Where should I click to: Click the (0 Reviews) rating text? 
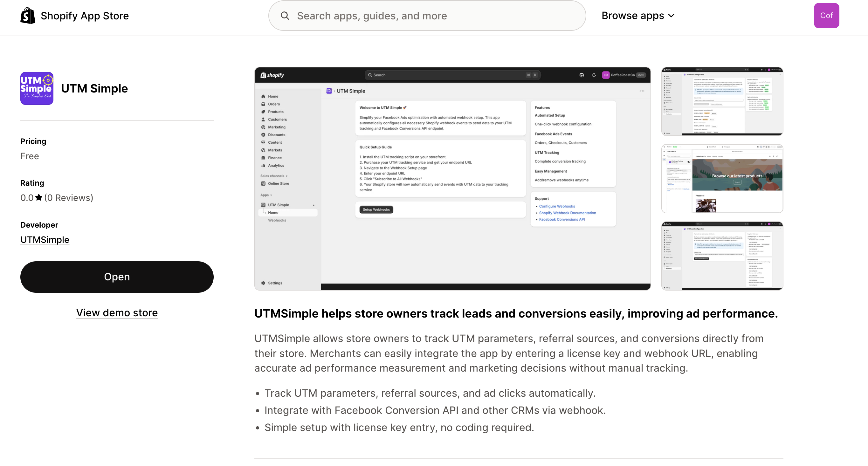(69, 198)
